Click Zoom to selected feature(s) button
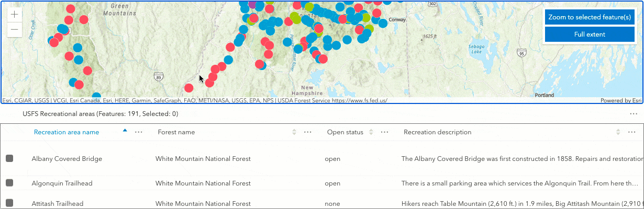This screenshot has height=209, width=644. [x=590, y=17]
